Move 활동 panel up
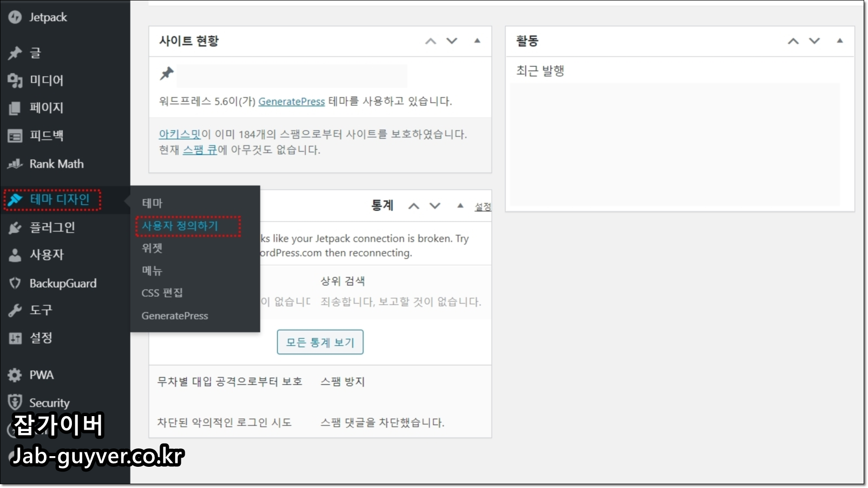This screenshot has height=488, width=868. pos(793,41)
